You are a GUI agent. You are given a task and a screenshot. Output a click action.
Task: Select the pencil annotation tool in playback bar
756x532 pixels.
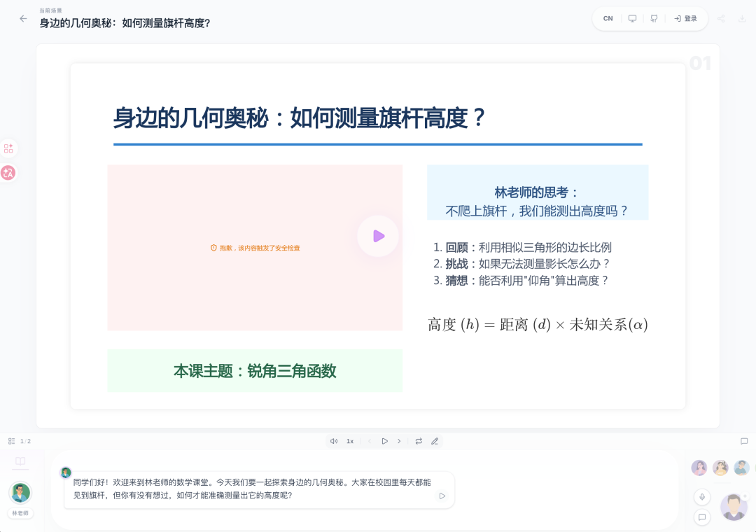[435, 441]
